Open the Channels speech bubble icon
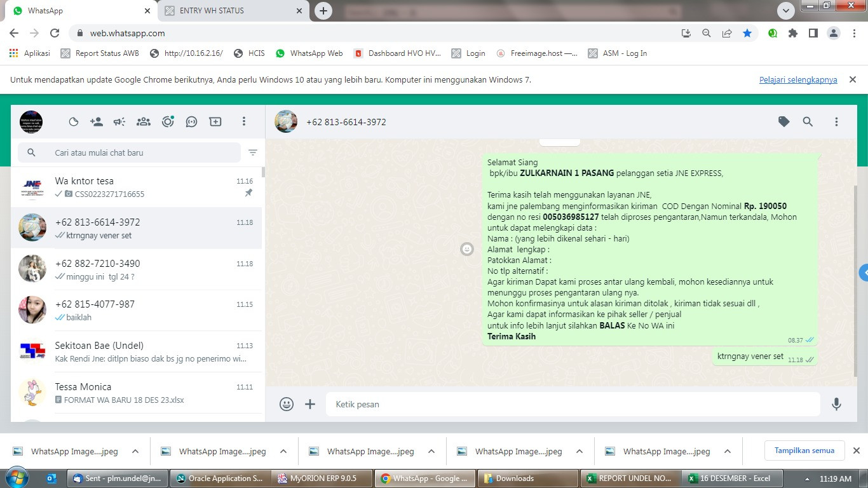 coord(191,122)
